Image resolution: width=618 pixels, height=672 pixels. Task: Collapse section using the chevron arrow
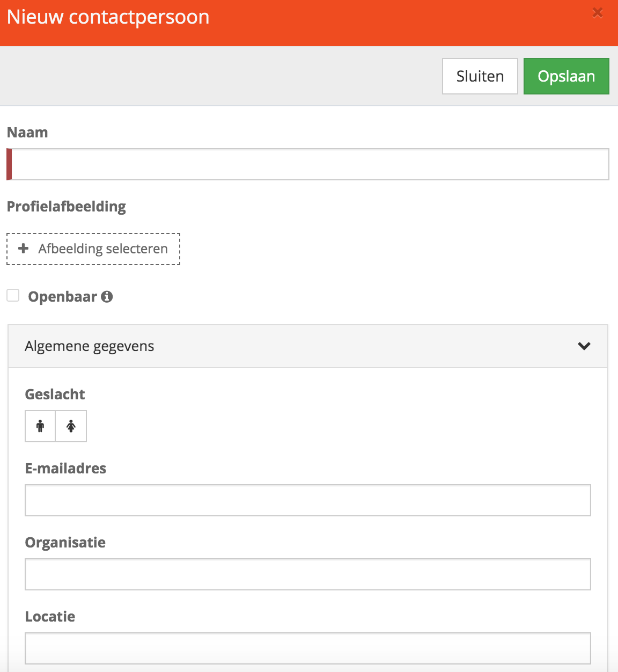coord(584,346)
